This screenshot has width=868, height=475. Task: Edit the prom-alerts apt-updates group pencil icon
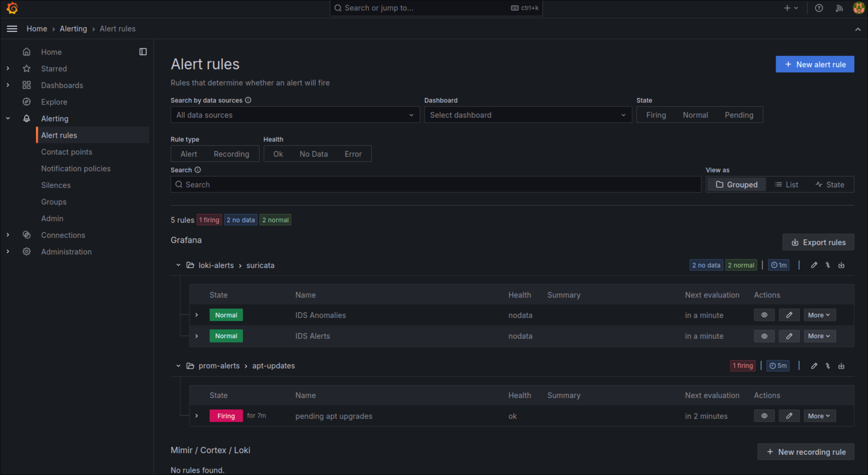point(814,366)
